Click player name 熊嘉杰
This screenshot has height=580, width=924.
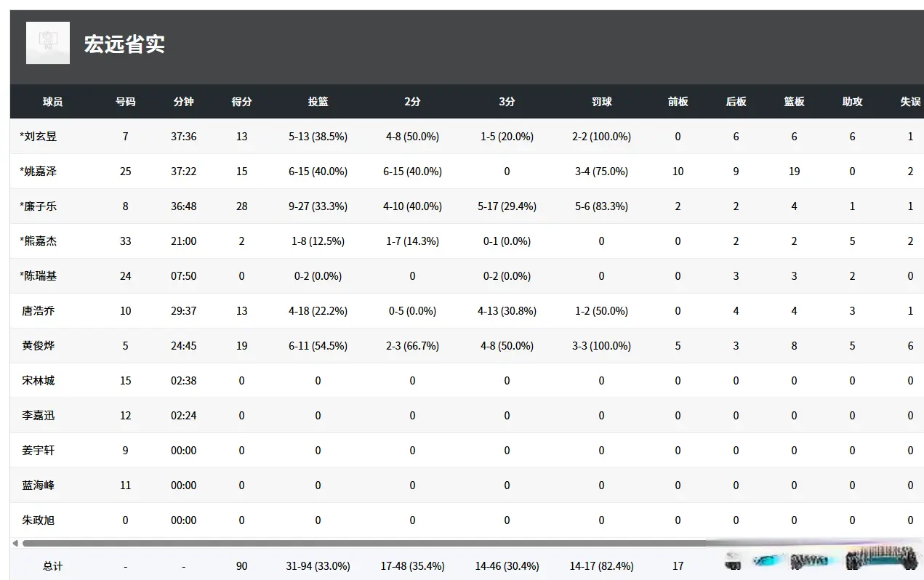(x=39, y=241)
